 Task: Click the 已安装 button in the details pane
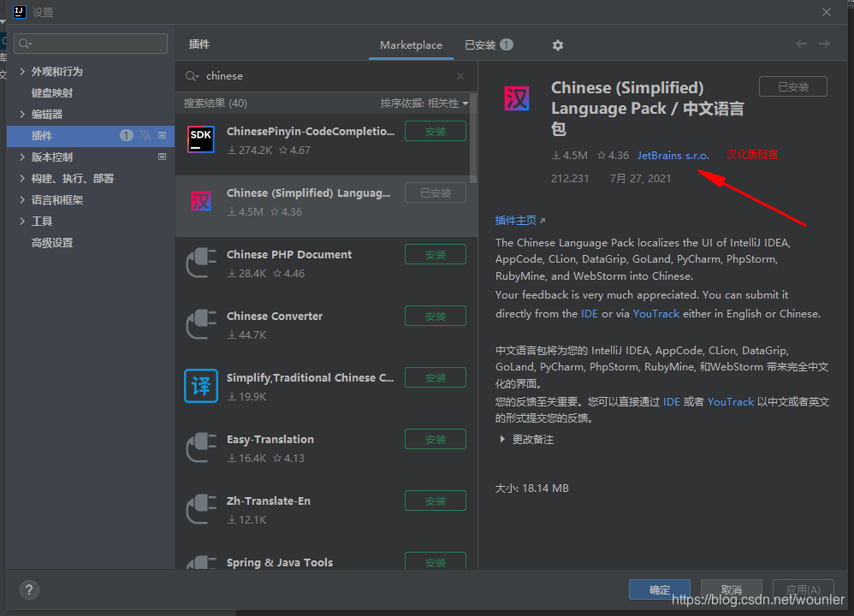[793, 86]
